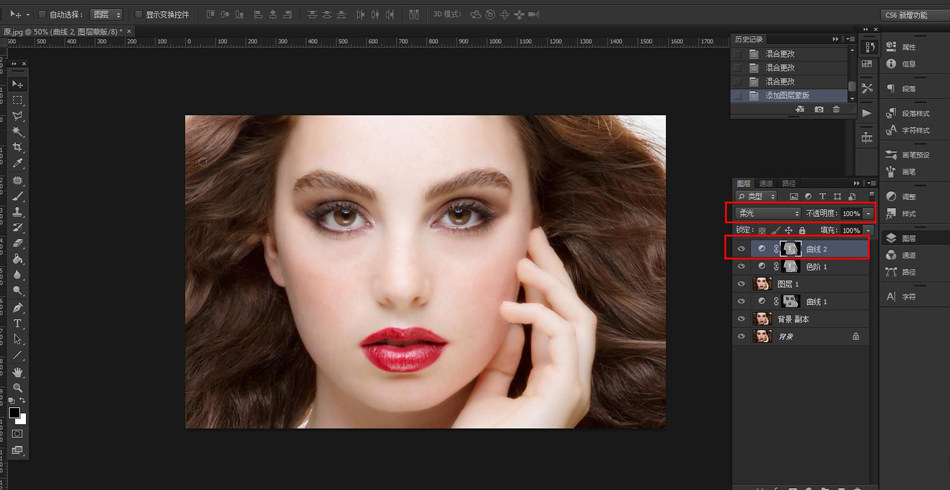Select the Clone Stamp tool
The width and height of the screenshot is (950, 490).
18,211
